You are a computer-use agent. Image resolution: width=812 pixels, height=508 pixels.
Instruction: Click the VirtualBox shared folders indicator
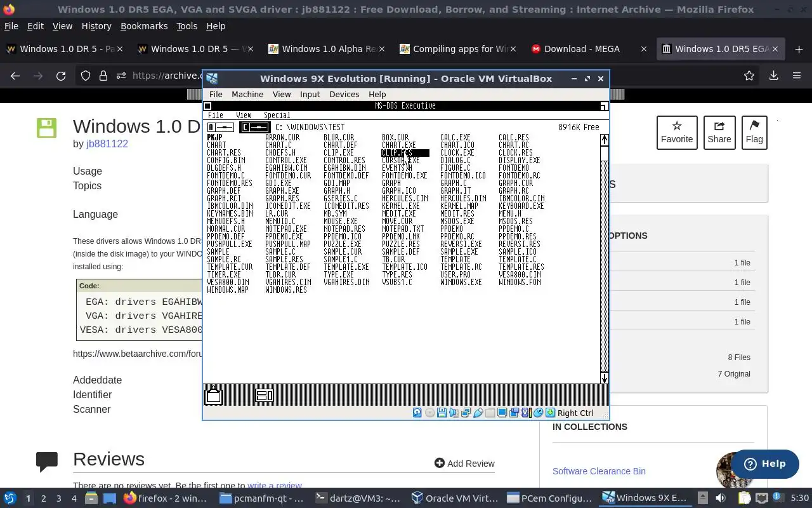pyautogui.click(x=490, y=413)
